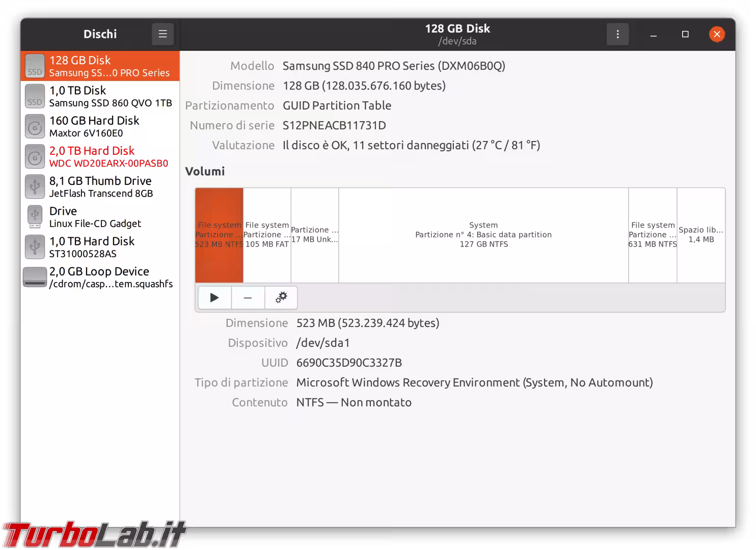The width and height of the screenshot is (756, 550).
Task: Select 2,0 TB Hard Disk WDC entry
Action: click(100, 157)
